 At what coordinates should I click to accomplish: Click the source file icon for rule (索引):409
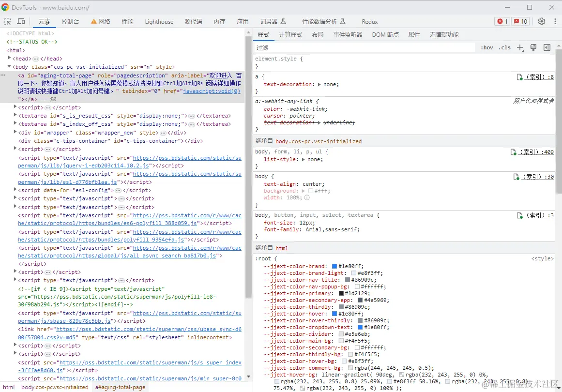coord(513,152)
